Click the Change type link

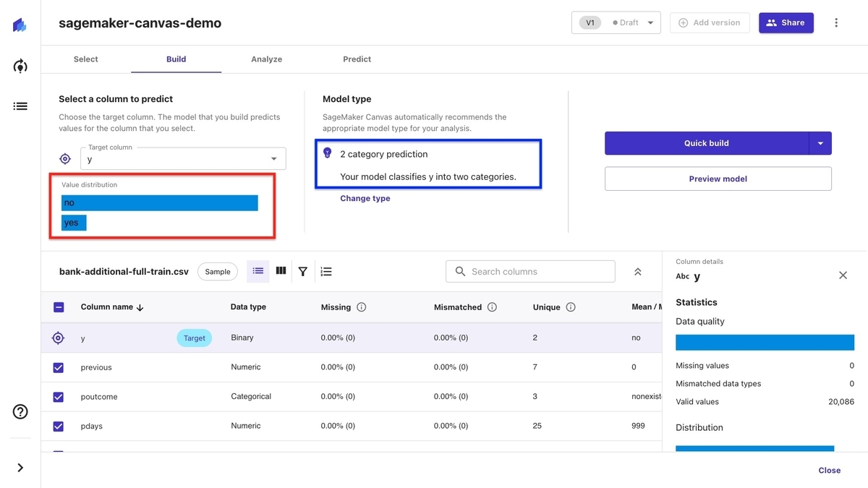[x=365, y=198]
